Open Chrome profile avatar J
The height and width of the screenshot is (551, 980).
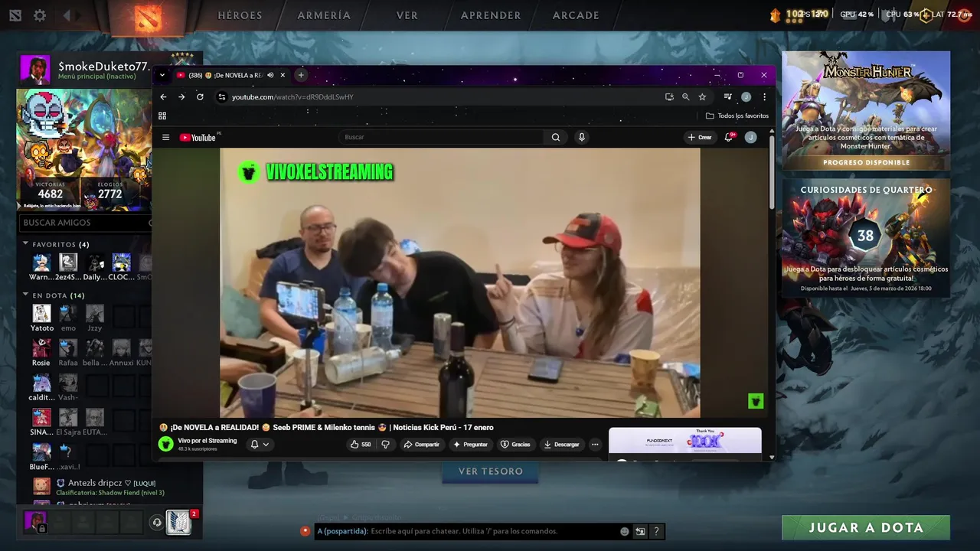(746, 97)
